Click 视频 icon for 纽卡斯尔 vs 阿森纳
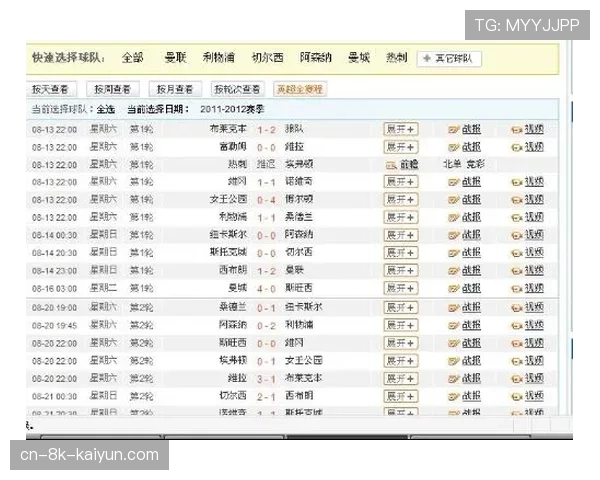The image size is (600, 480). [517, 236]
